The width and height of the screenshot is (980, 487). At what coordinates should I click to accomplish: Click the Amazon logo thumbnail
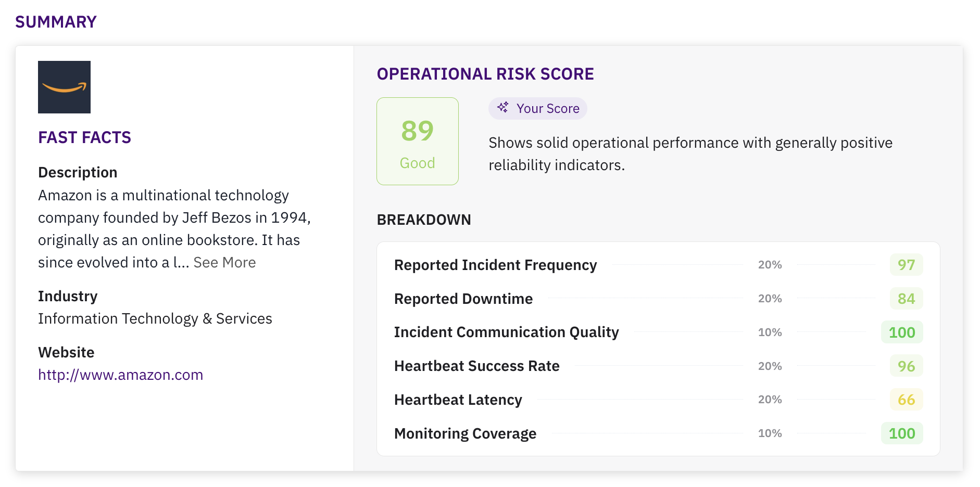pos(64,87)
